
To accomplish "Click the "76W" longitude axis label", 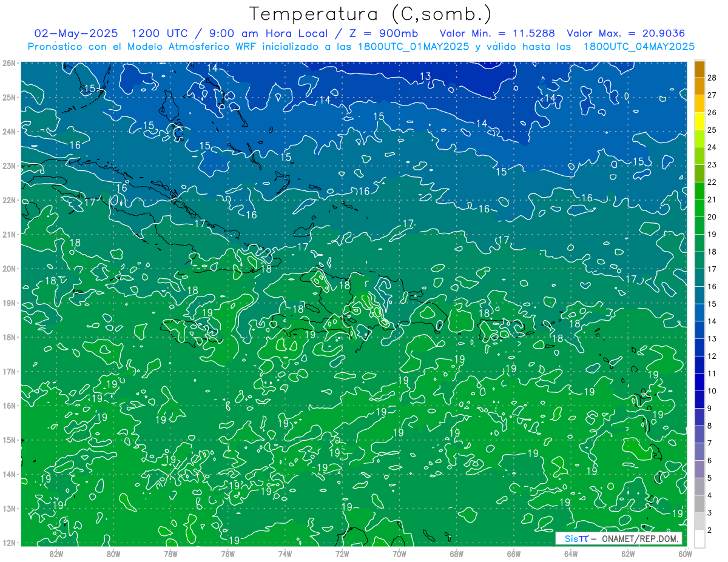I will (x=227, y=554).
